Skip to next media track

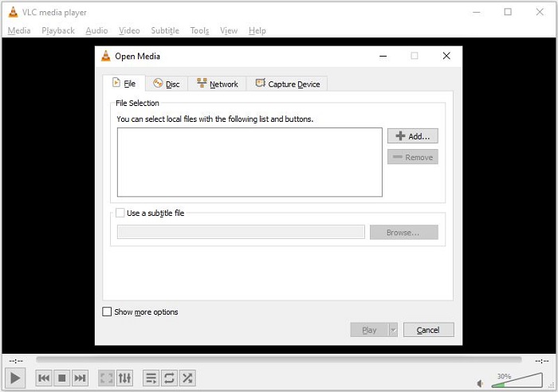80,378
